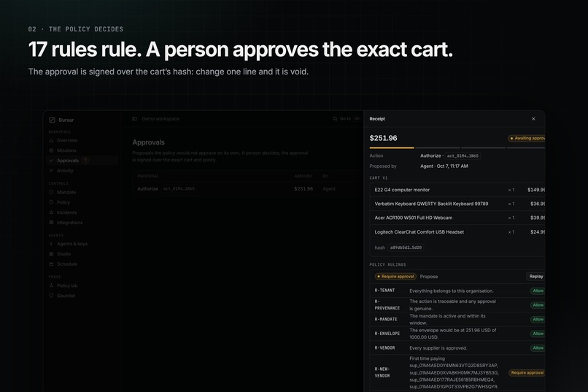Click the Replay button in Policy Rulings
Viewport: 588px width, 392px height.
tap(536, 277)
